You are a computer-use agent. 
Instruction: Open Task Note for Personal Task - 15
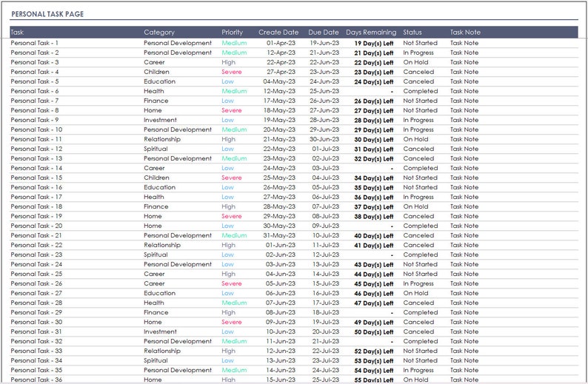[x=464, y=178]
